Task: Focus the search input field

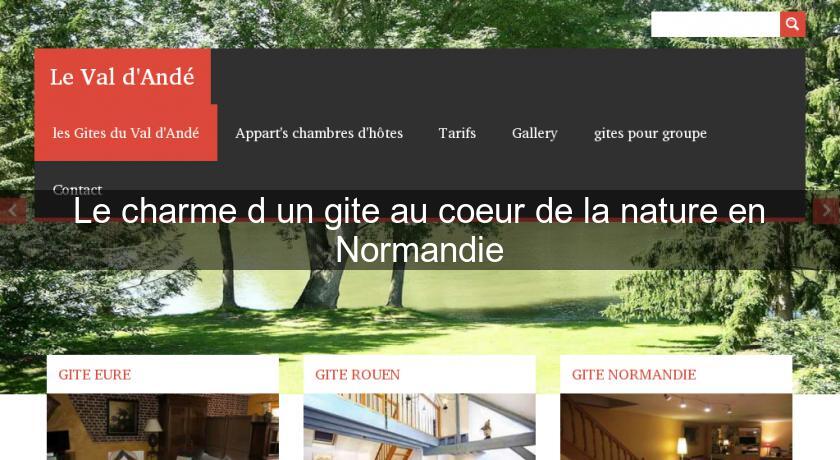Action: tap(715, 24)
